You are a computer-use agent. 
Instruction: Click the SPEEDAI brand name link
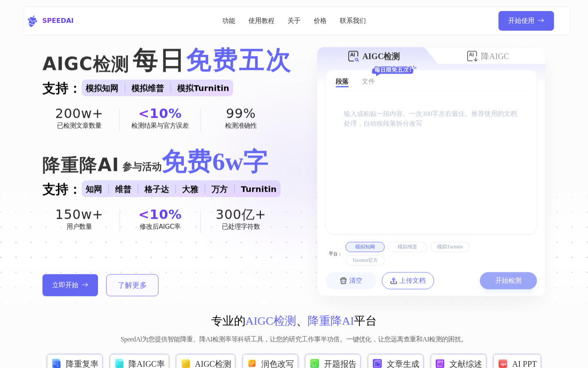tap(58, 21)
